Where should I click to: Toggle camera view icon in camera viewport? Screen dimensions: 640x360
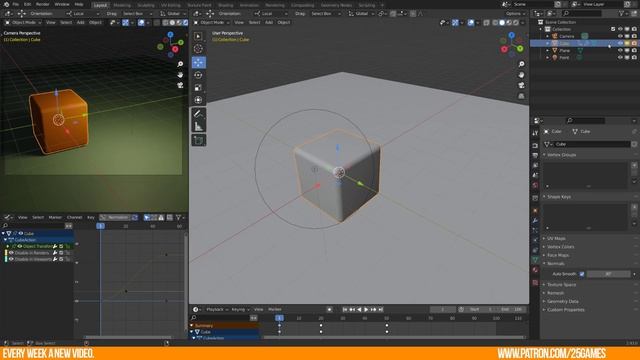tap(180, 85)
